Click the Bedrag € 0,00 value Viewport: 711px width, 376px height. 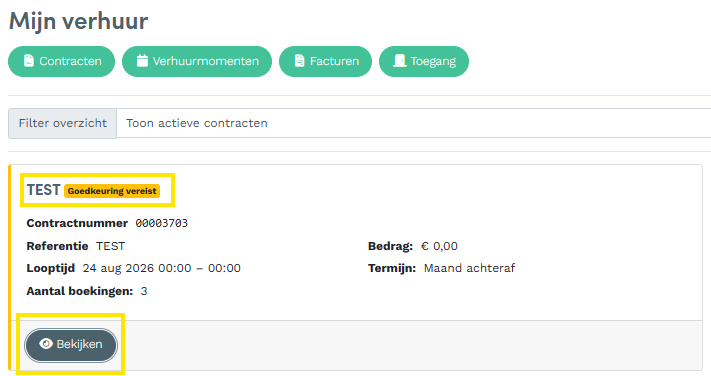(439, 246)
